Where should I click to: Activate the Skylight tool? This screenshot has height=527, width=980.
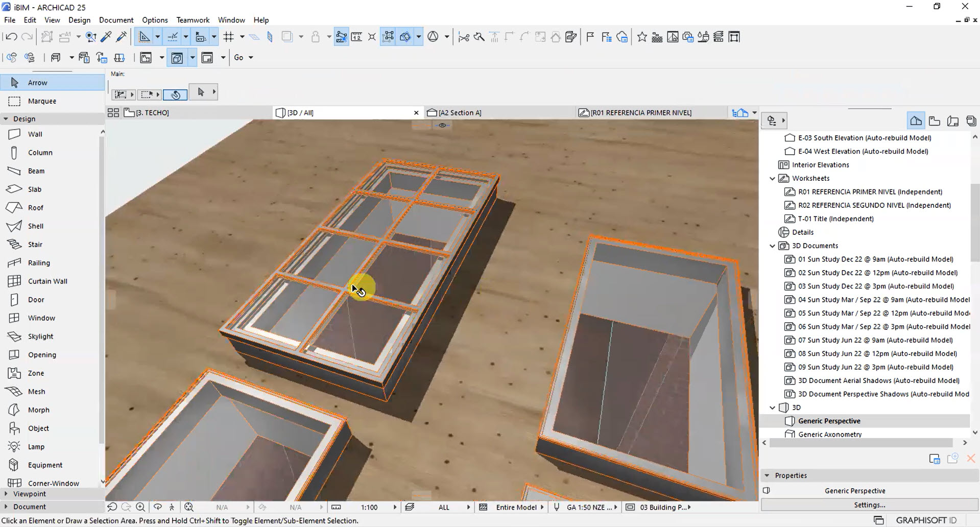click(39, 336)
